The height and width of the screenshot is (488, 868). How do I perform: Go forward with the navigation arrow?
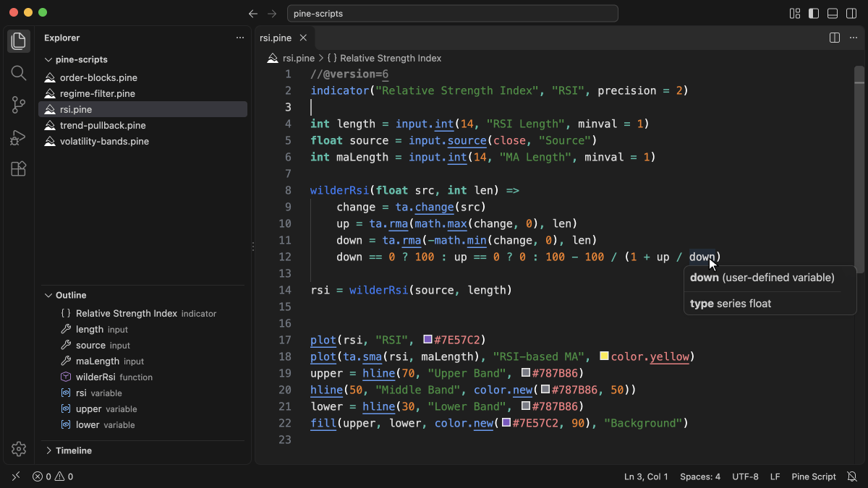[x=272, y=14]
